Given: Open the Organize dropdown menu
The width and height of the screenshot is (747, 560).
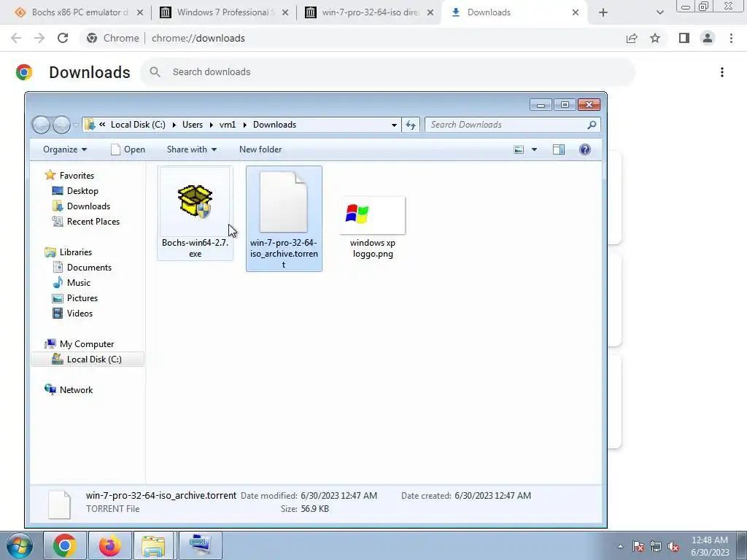Looking at the screenshot, I should point(65,149).
